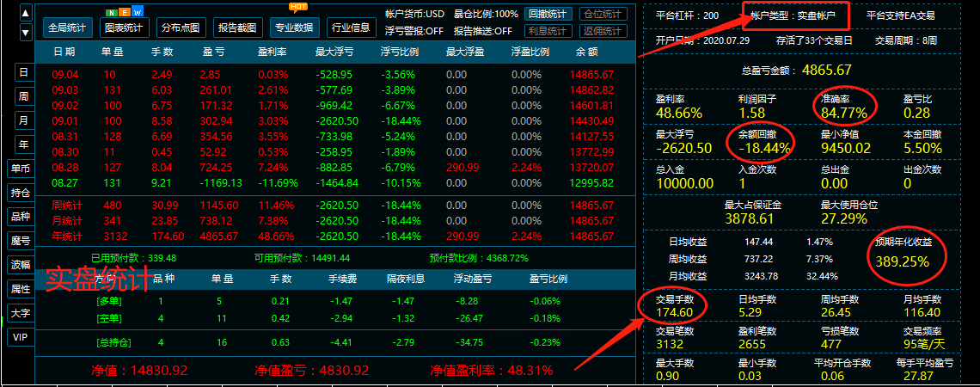Select the 年 yearly period button
Screen dimensions: 980x387
[x=23, y=144]
